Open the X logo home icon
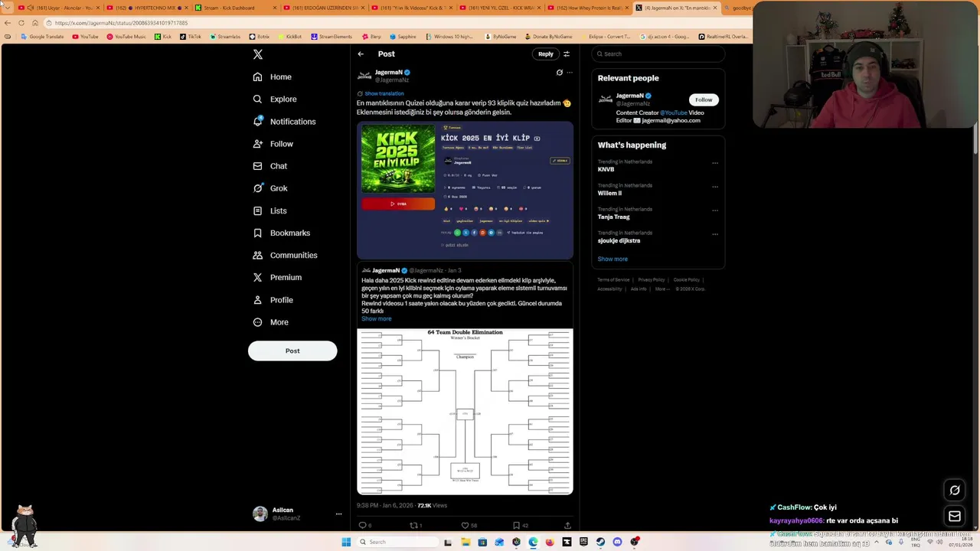The image size is (980, 551). tap(258, 54)
